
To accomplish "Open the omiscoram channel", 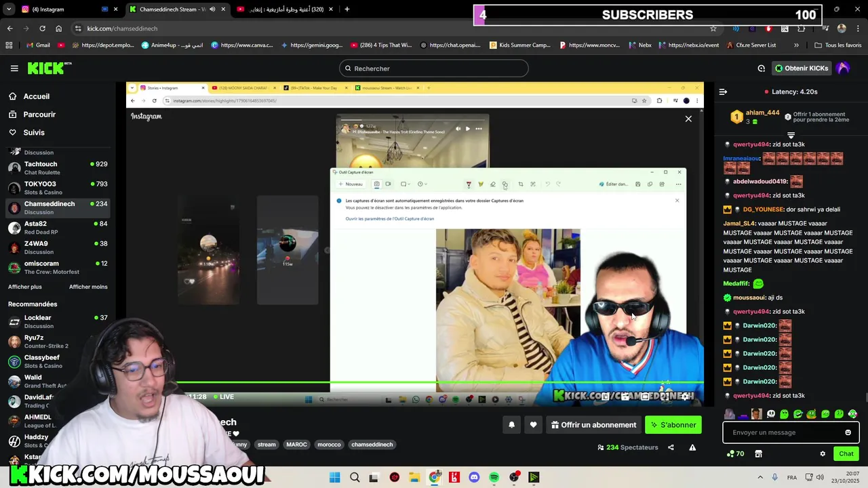I will point(58,267).
